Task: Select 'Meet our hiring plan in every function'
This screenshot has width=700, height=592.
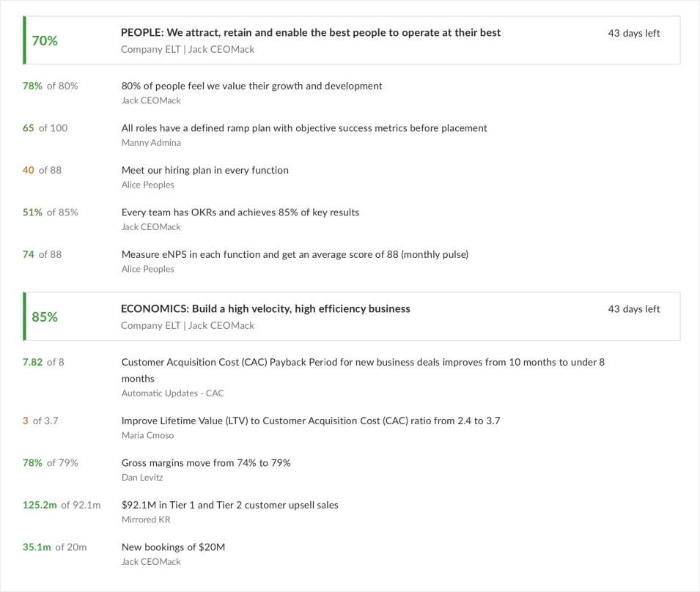Action: 205,170
